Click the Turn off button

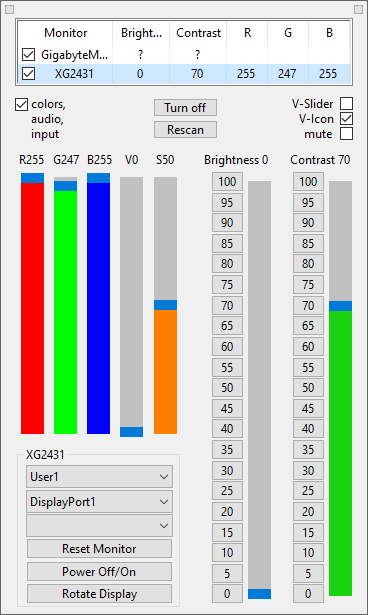point(185,107)
